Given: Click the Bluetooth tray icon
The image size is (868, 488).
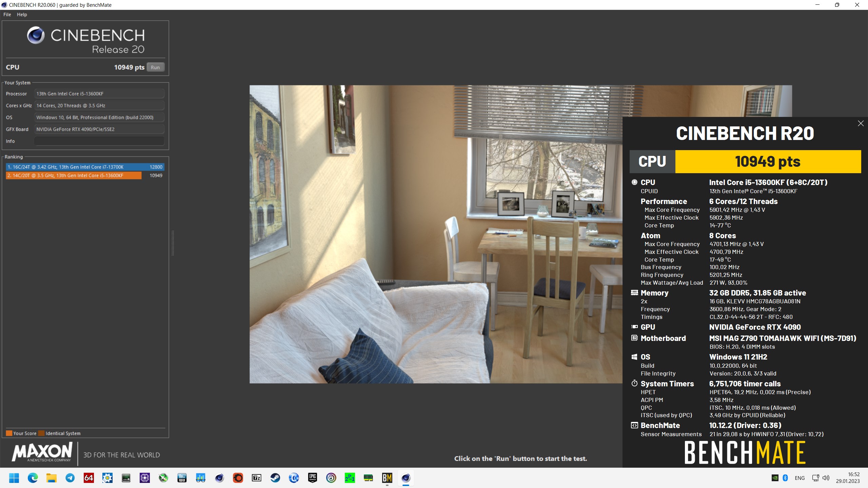Looking at the screenshot, I should click(785, 478).
